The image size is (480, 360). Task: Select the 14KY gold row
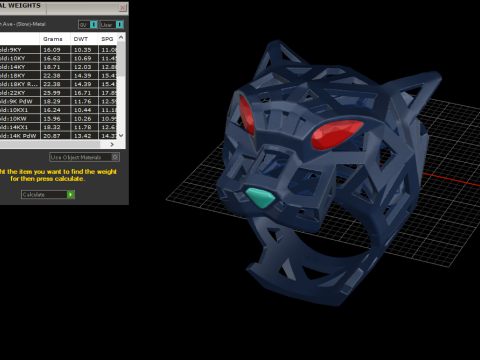point(58,67)
